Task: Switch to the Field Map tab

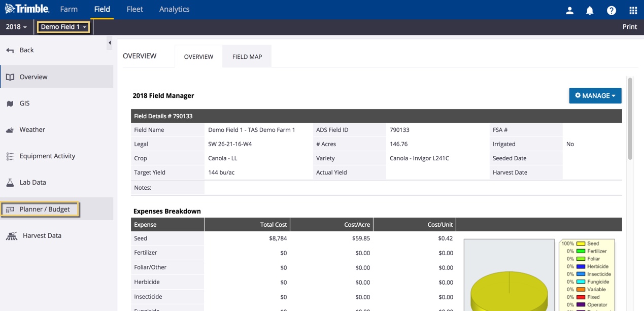Action: (247, 57)
